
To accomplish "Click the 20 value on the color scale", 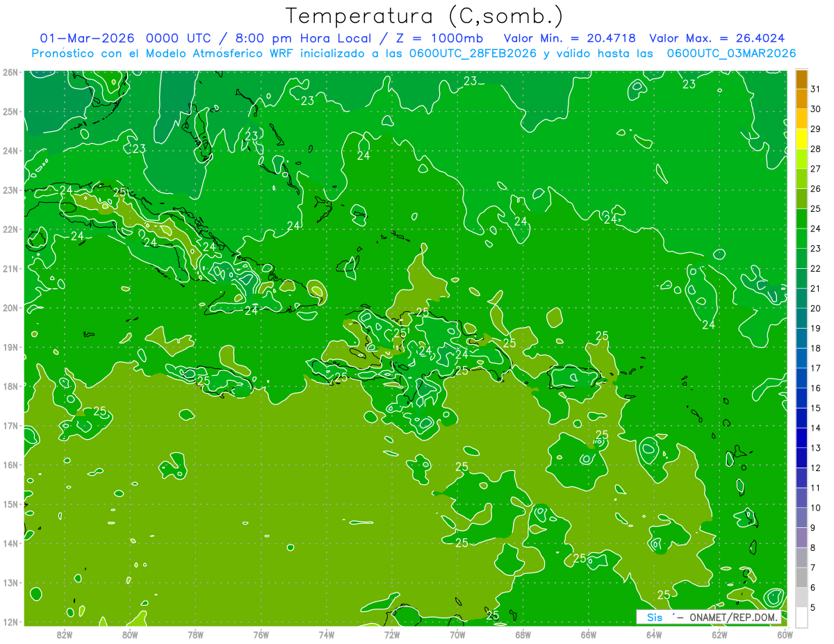I will pyautogui.click(x=815, y=308).
